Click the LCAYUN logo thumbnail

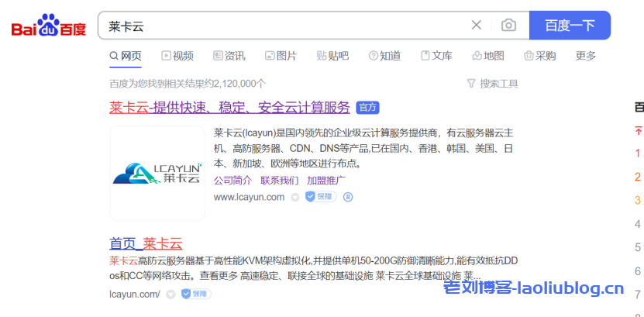point(157,173)
